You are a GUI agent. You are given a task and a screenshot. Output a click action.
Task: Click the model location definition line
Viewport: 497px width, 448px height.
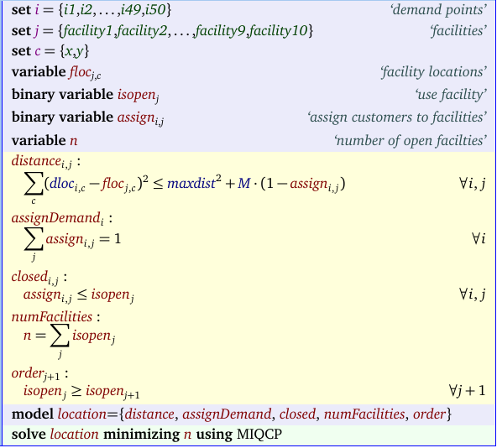click(232, 414)
